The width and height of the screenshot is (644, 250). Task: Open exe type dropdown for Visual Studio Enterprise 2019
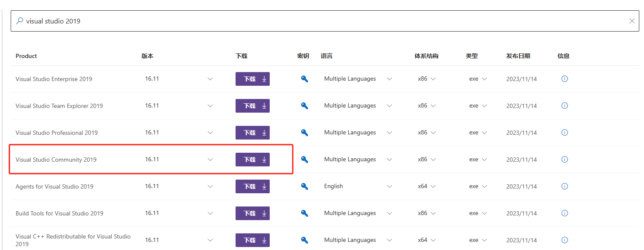click(484, 79)
